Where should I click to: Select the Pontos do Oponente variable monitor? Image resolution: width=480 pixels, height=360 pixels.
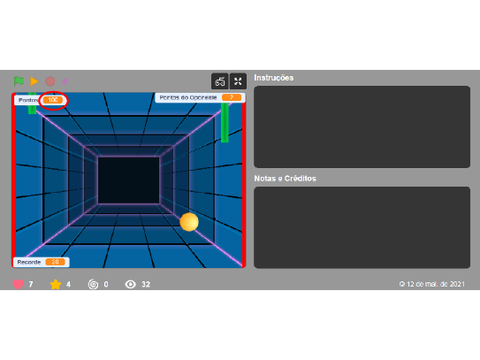click(x=200, y=97)
